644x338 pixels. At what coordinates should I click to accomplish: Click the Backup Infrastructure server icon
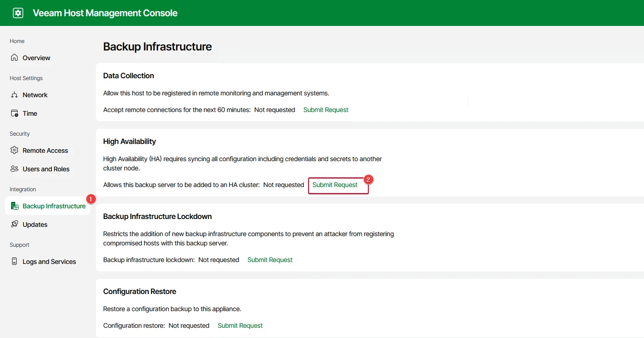click(14, 206)
